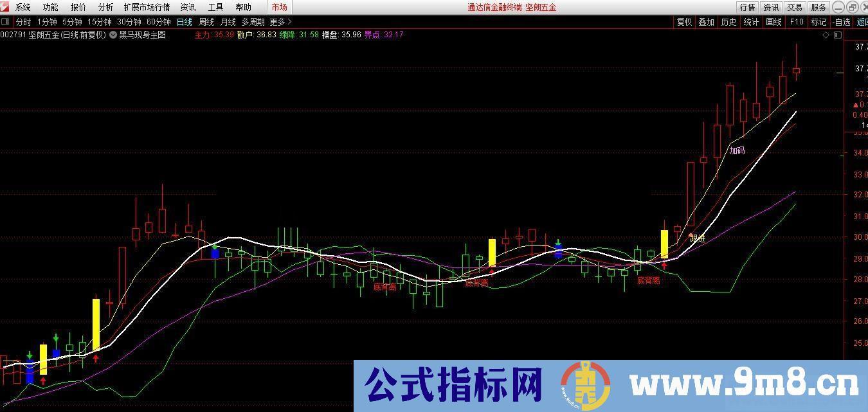The height and width of the screenshot is (412, 868).
Task: Click the 画线 drawing toolbar item
Action: (x=773, y=22)
